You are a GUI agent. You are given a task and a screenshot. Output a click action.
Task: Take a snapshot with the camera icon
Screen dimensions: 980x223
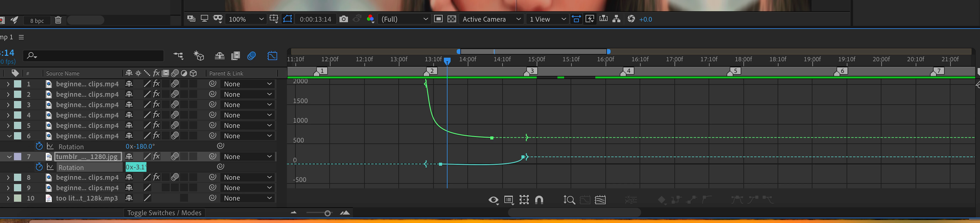343,19
